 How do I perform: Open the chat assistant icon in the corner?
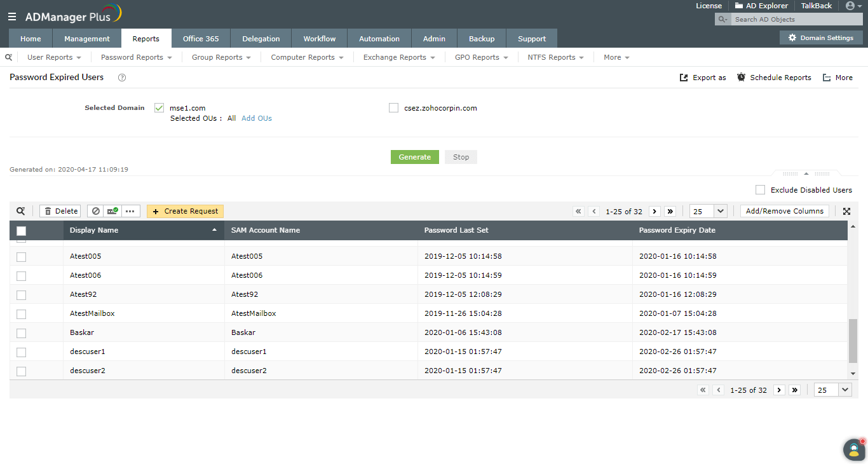854,449
